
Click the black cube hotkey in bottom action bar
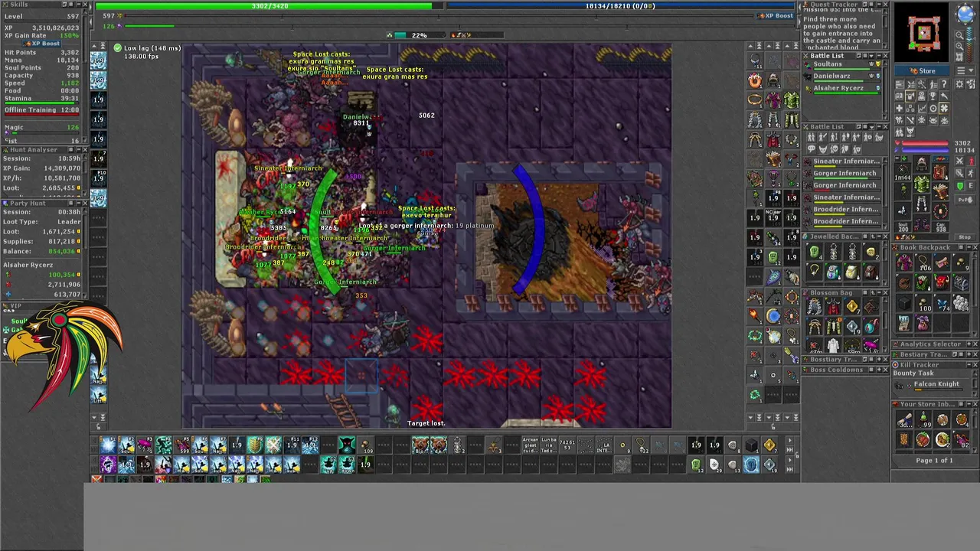click(x=751, y=445)
